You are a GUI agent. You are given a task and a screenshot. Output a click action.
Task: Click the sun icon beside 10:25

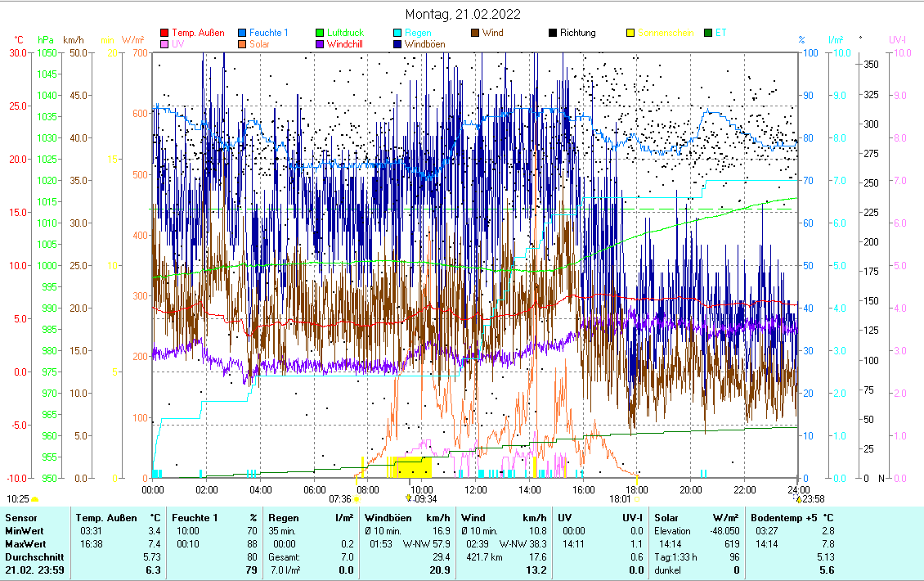tap(34, 498)
